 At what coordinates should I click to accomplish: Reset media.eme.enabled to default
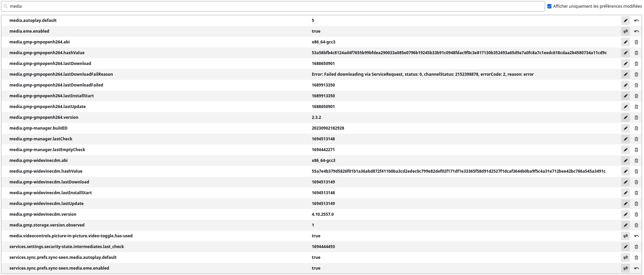click(636, 31)
